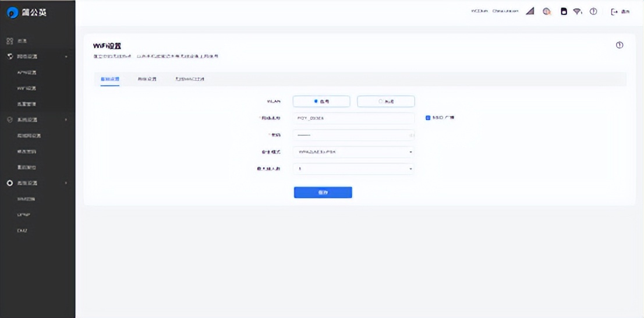The height and width of the screenshot is (318, 644).
Task: Click the blue save button
Action: click(x=323, y=192)
